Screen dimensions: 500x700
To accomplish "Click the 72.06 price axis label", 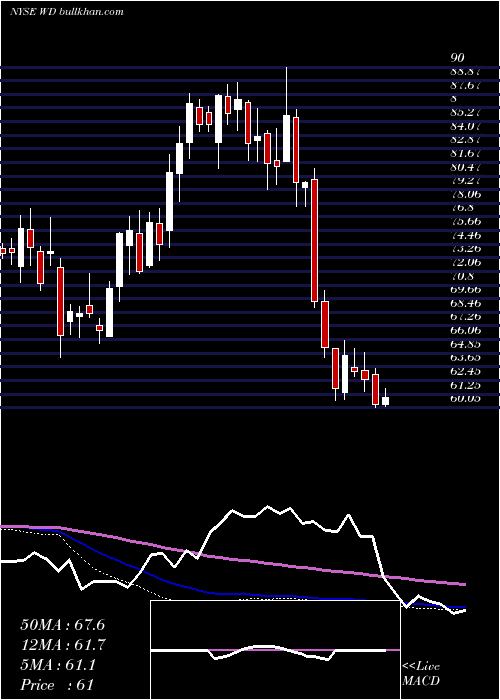I will click(x=465, y=262).
